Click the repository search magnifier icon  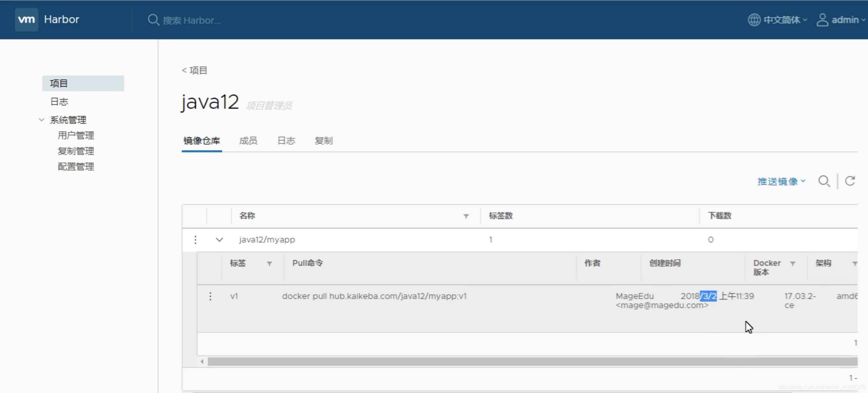(824, 181)
